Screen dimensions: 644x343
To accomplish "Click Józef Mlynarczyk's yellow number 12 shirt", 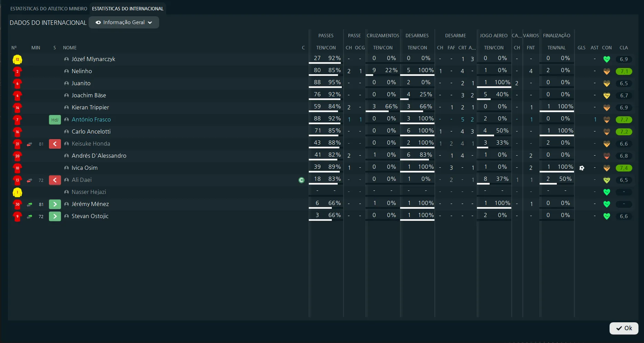I will pyautogui.click(x=17, y=59).
